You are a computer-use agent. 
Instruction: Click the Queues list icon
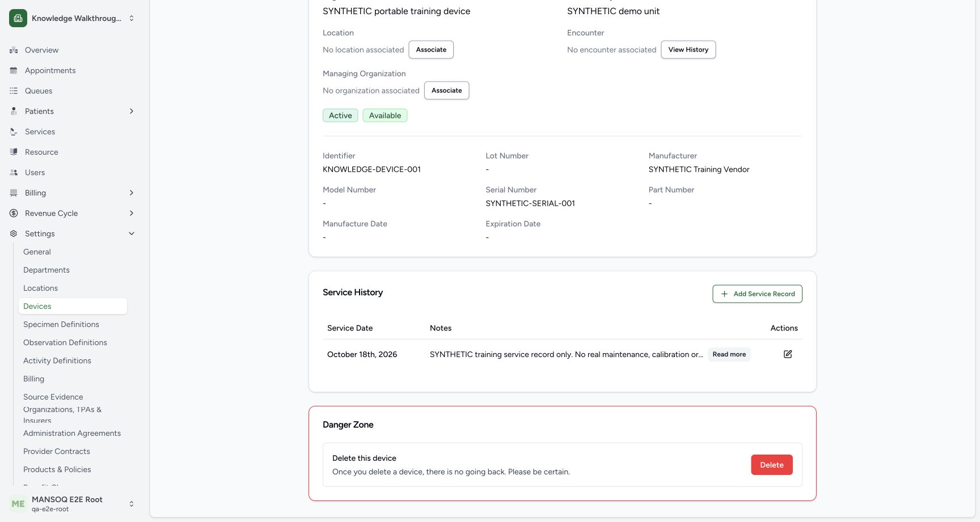(14, 91)
